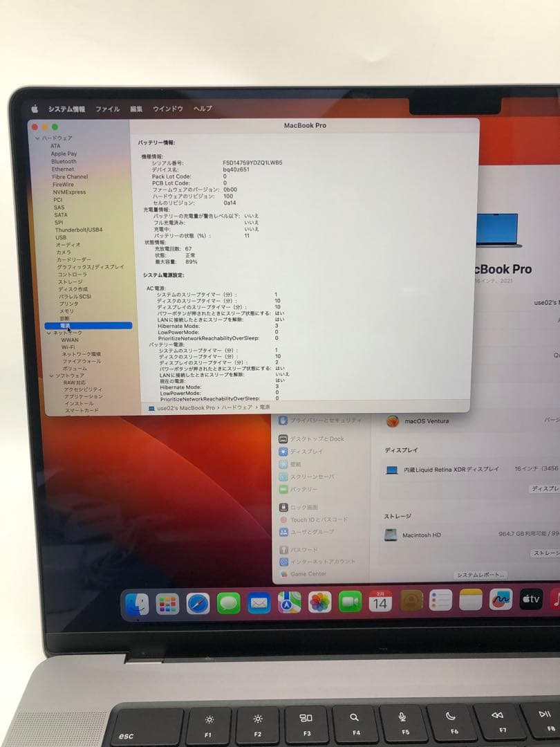This screenshot has width=560, height=747.
Task: Select アプリケーション under software
Action: coord(84,396)
